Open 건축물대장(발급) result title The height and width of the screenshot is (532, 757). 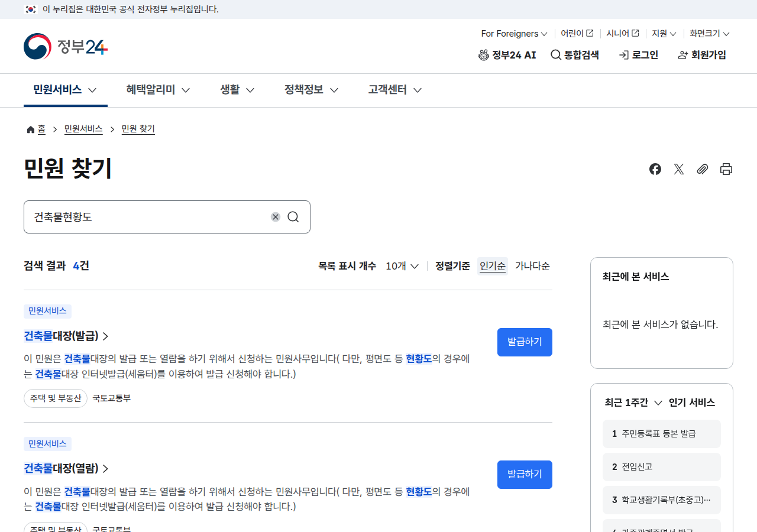(66, 336)
